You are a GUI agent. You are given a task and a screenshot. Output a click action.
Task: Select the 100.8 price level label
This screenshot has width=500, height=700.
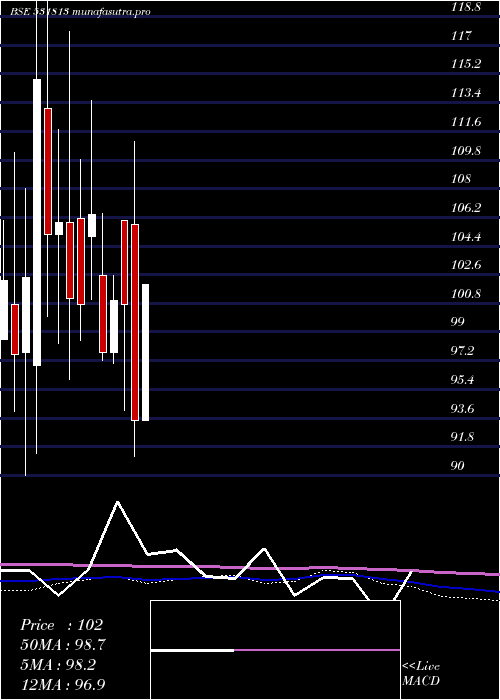(x=466, y=294)
